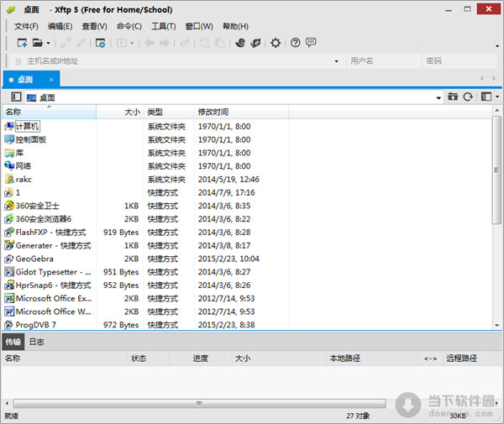Sort files by the 大小 column header

(x=132, y=112)
